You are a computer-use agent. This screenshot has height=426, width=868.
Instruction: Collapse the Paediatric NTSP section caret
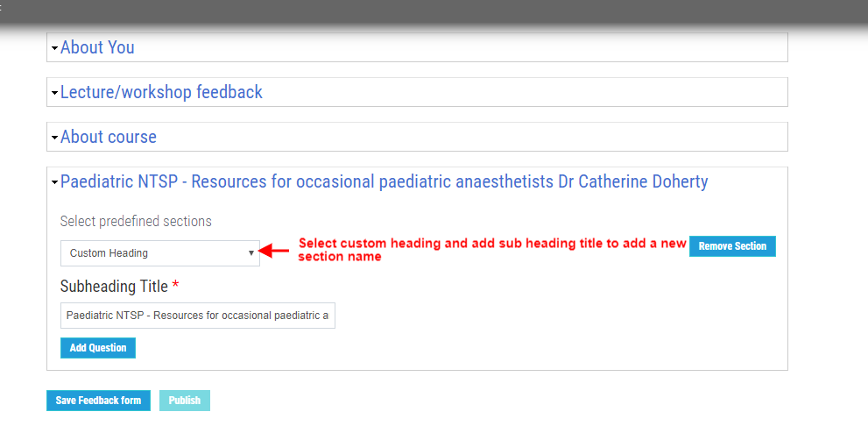pos(54,182)
